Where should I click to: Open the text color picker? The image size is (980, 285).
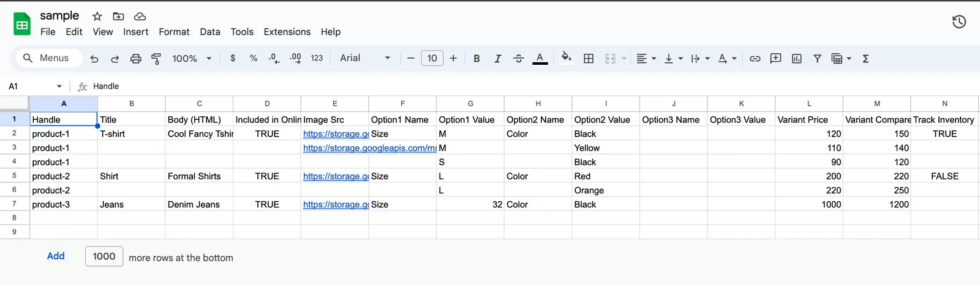pos(540,59)
